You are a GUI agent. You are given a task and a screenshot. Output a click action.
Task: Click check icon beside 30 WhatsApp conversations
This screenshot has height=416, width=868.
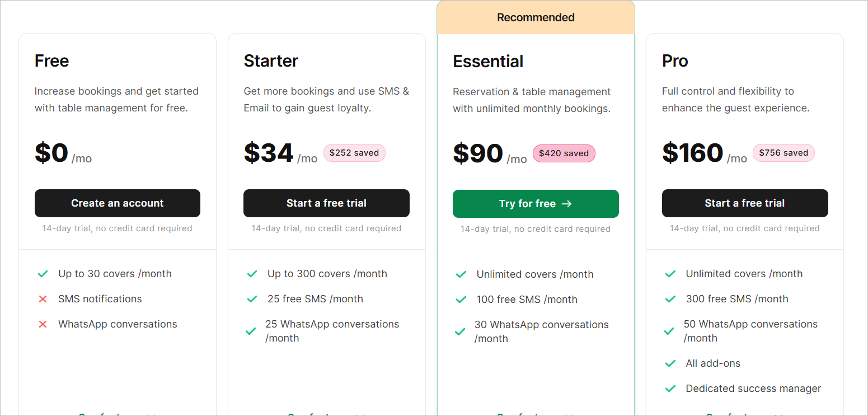tap(460, 331)
